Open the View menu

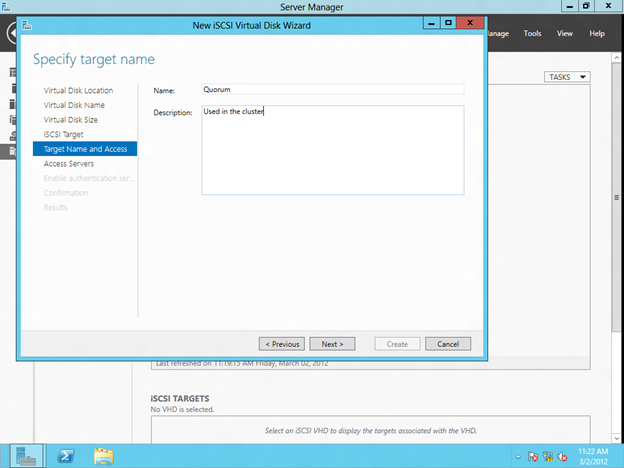tap(565, 33)
